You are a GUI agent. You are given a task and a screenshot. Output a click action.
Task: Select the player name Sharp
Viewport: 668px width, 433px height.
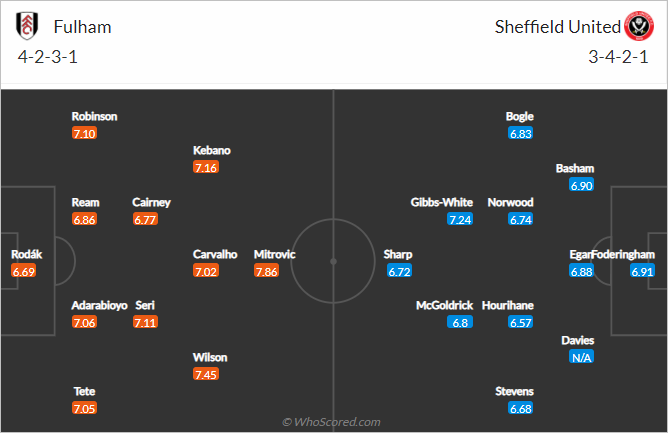pos(398,254)
